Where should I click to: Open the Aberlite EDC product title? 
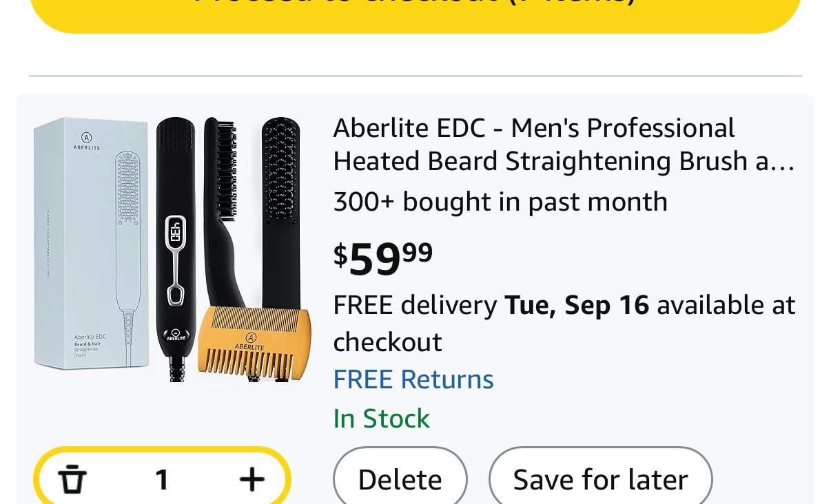coord(533,128)
